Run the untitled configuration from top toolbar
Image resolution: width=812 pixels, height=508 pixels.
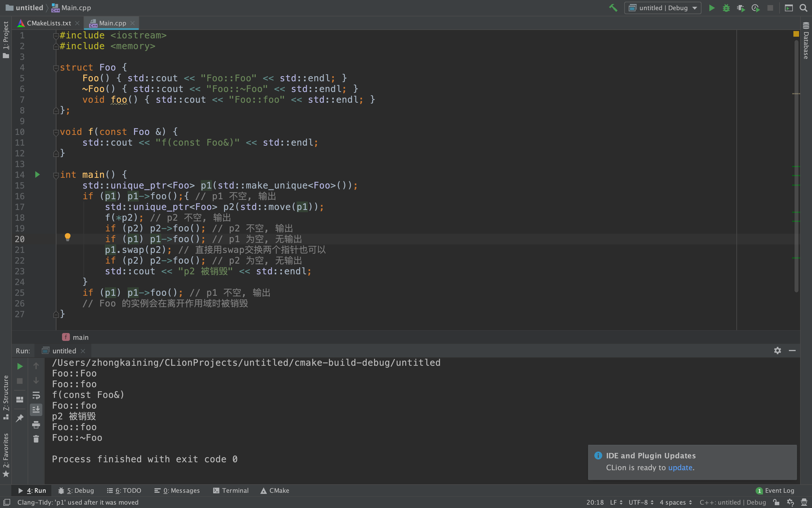711,8
